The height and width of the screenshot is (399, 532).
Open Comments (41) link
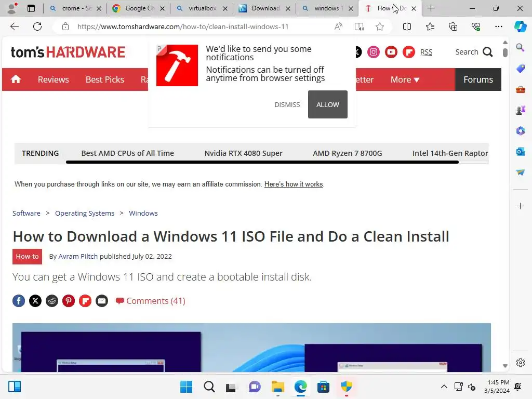[x=151, y=301]
